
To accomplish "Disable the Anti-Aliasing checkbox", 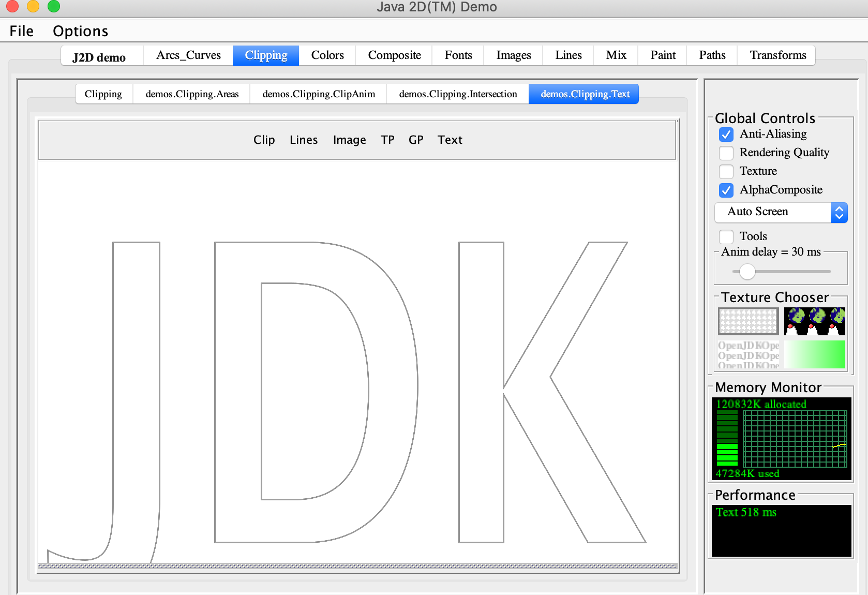I will tap(726, 135).
